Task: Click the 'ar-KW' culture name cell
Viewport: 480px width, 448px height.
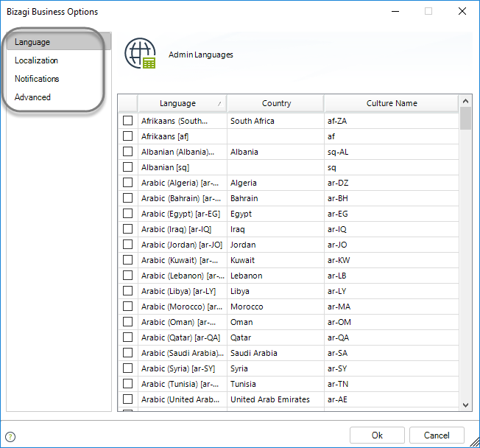Action: (x=392, y=260)
